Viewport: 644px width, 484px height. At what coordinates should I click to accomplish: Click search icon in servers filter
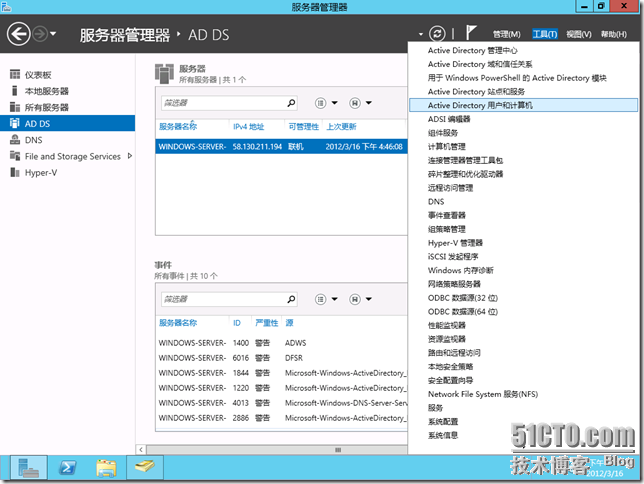[x=291, y=103]
